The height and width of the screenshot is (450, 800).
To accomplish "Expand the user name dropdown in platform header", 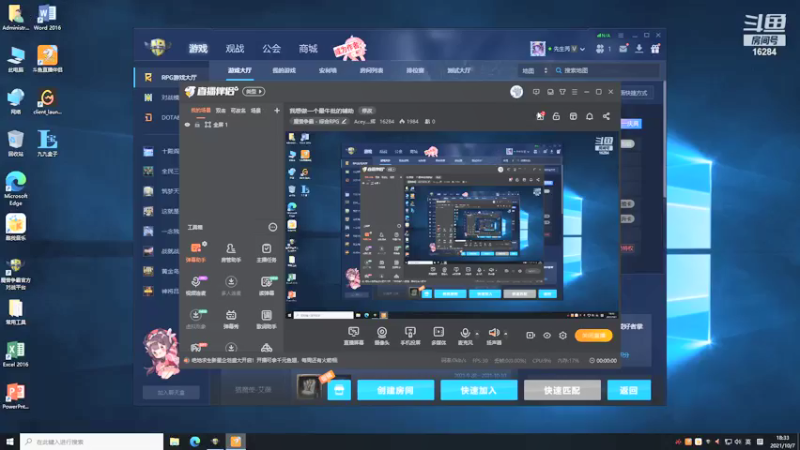I will point(583,49).
